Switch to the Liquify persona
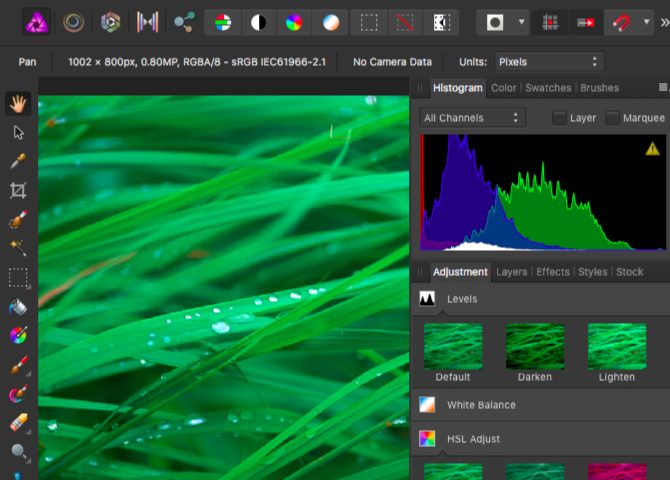 (x=73, y=21)
